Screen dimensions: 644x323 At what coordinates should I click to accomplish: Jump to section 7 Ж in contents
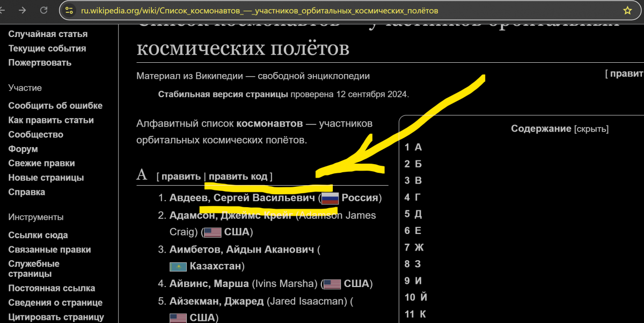coord(414,247)
